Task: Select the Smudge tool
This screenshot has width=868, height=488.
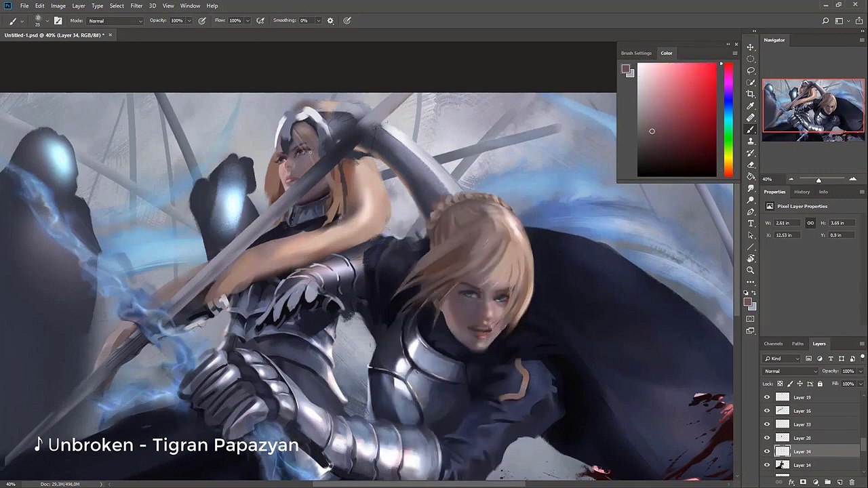Action: click(x=751, y=188)
